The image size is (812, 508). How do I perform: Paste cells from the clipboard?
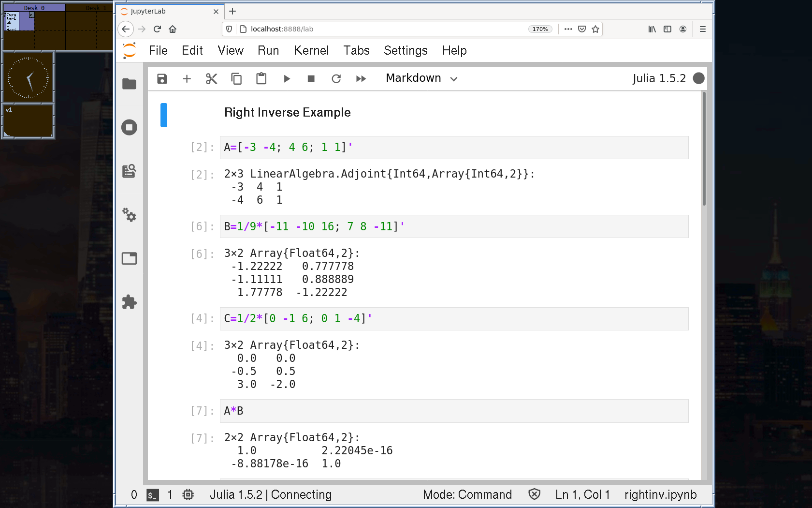pos(261,79)
